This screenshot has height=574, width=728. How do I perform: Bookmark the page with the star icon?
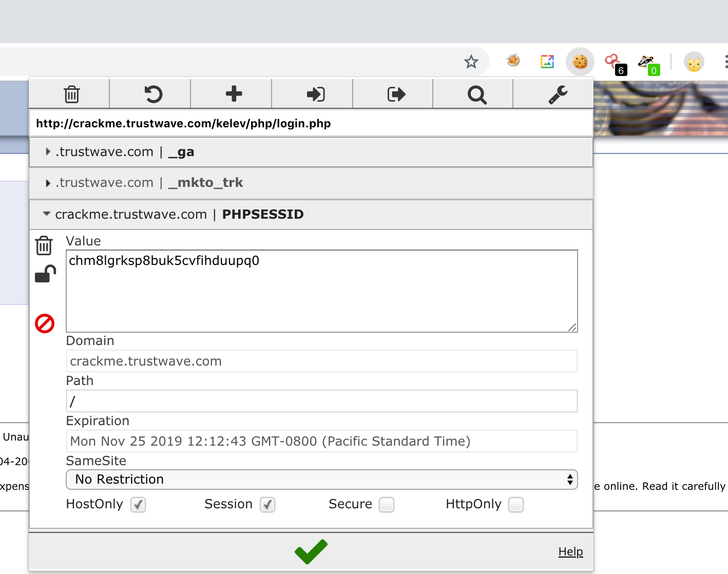pos(471,62)
